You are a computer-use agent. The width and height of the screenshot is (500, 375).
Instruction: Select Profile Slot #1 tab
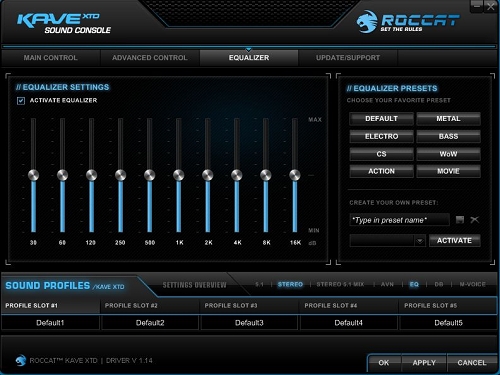point(50,306)
